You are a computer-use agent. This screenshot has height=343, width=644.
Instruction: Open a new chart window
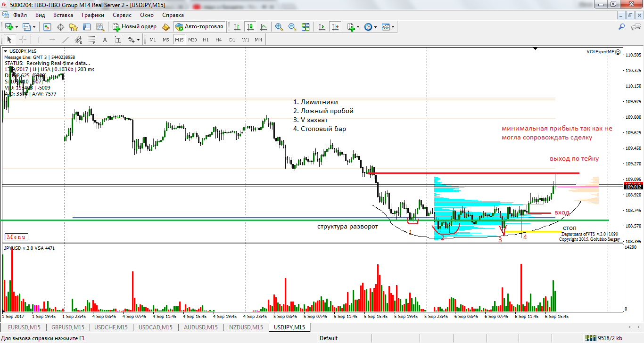coord(8,27)
